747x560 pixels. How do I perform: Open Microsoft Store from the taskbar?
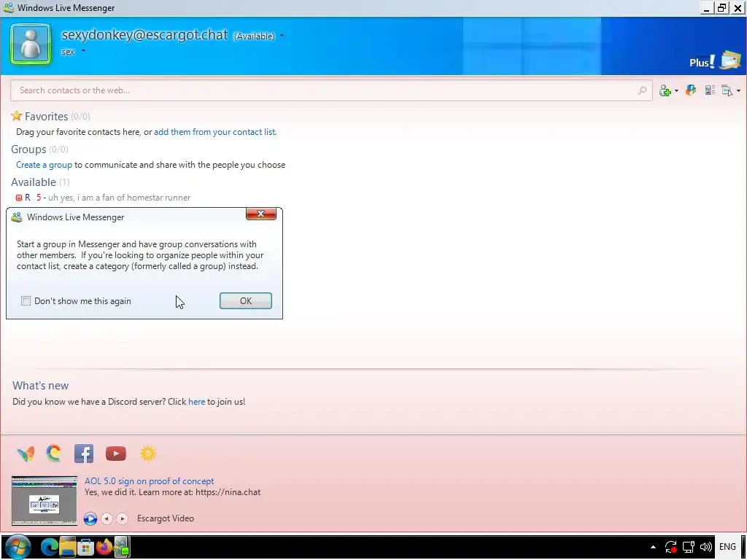[x=86, y=547]
